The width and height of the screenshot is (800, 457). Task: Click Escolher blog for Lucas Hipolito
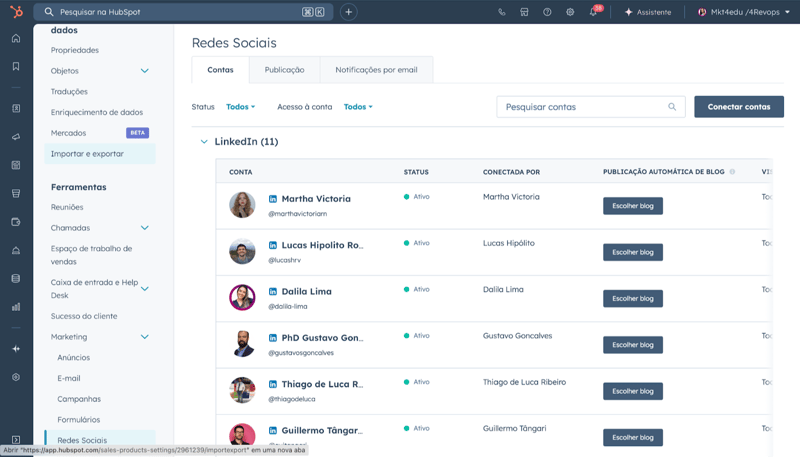(x=633, y=252)
